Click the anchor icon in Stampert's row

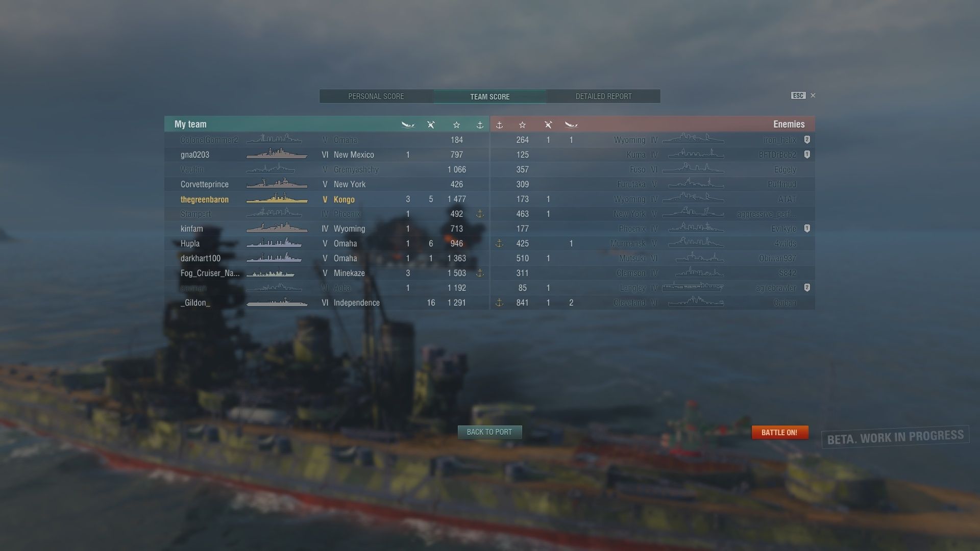click(480, 214)
